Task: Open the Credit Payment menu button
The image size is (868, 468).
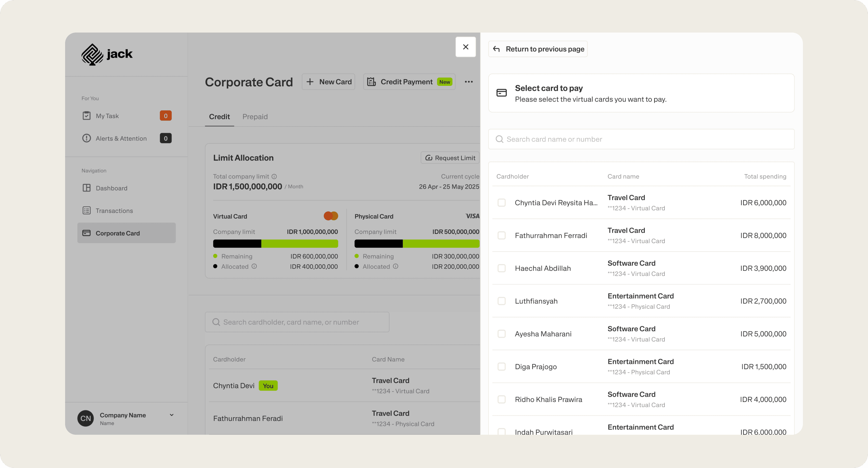Action: 409,81
